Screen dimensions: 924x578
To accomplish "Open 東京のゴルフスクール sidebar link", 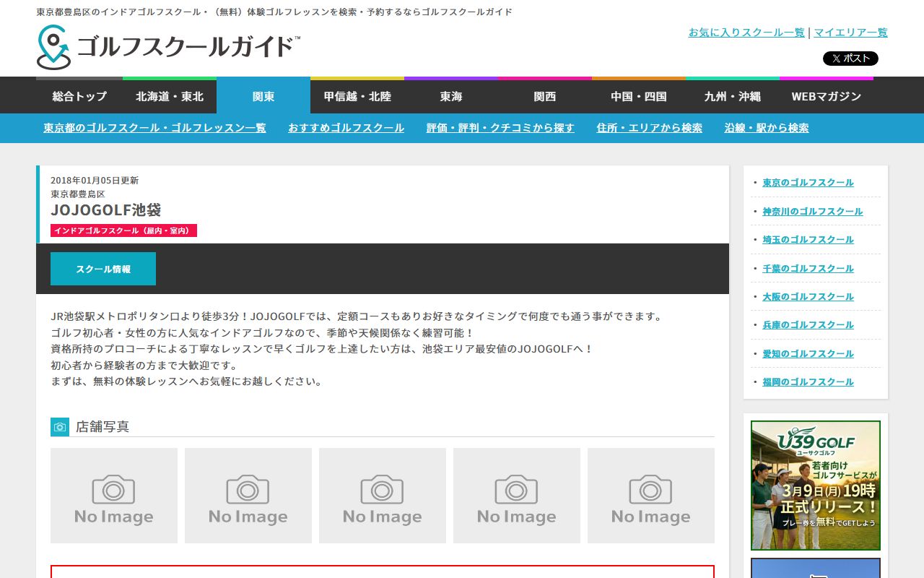I will click(808, 183).
